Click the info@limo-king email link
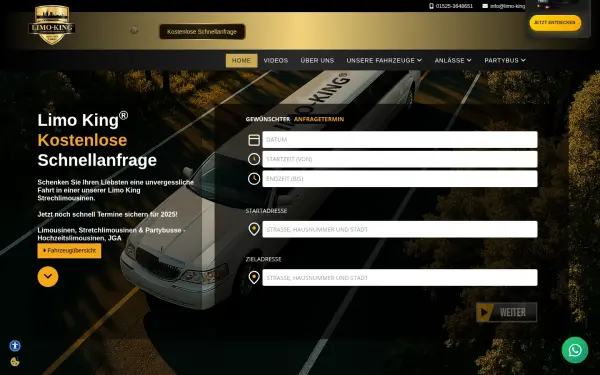Image resolution: width=600 pixels, height=375 pixels. 507,6
